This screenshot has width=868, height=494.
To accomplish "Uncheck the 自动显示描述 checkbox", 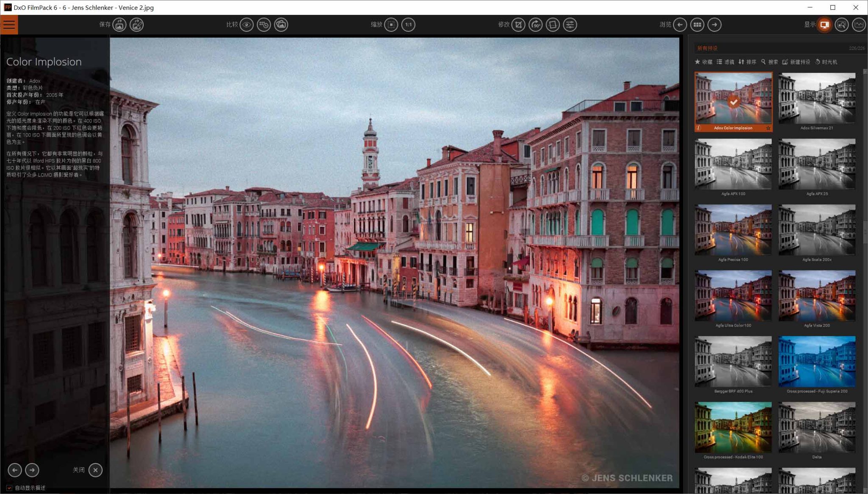I will 9,488.
